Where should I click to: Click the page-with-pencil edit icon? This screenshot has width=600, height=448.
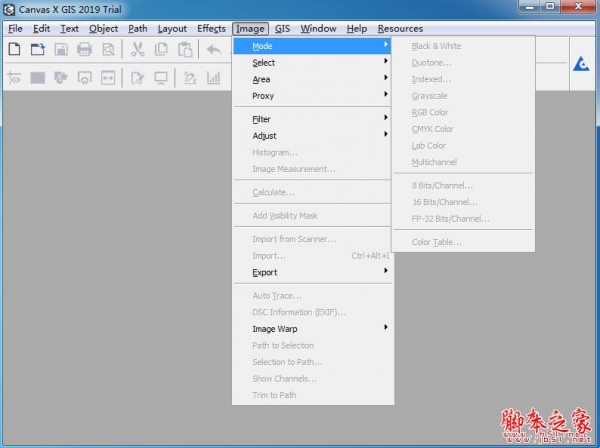(x=137, y=78)
